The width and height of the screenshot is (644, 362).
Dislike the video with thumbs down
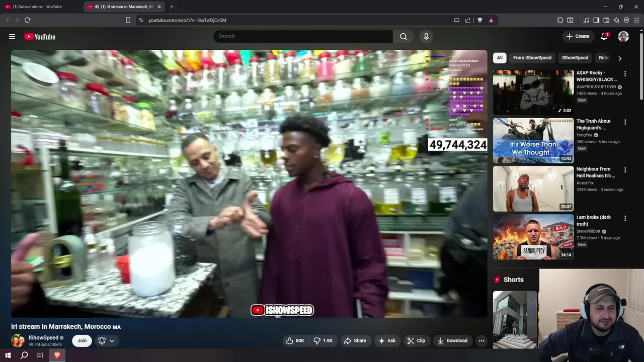coord(323,340)
